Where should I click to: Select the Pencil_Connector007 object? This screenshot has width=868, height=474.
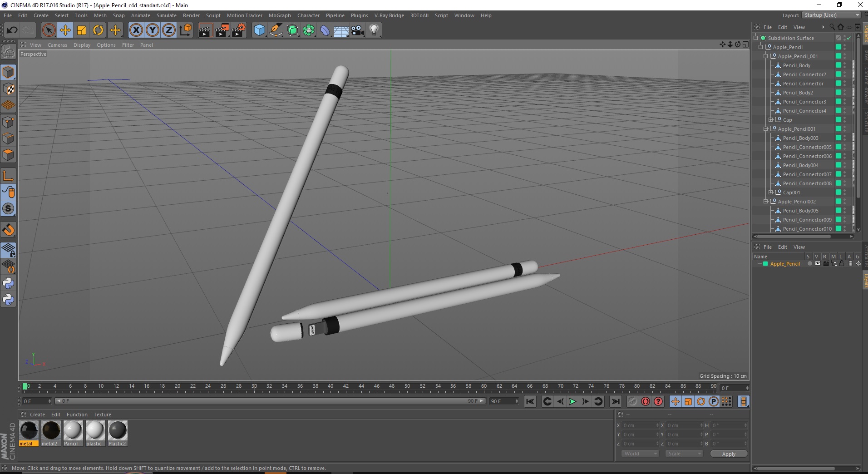coord(807,174)
